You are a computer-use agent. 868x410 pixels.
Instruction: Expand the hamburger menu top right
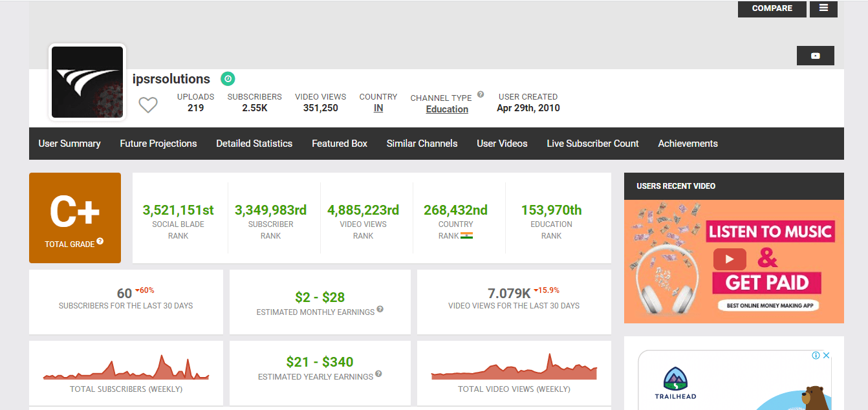pos(823,8)
